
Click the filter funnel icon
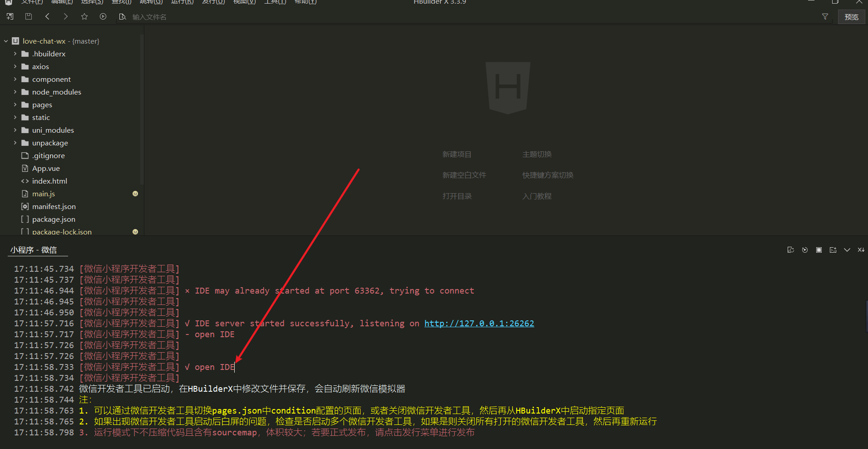coord(825,16)
